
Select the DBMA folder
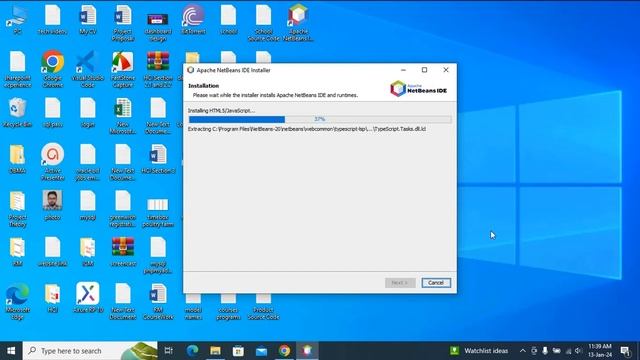(x=17, y=159)
